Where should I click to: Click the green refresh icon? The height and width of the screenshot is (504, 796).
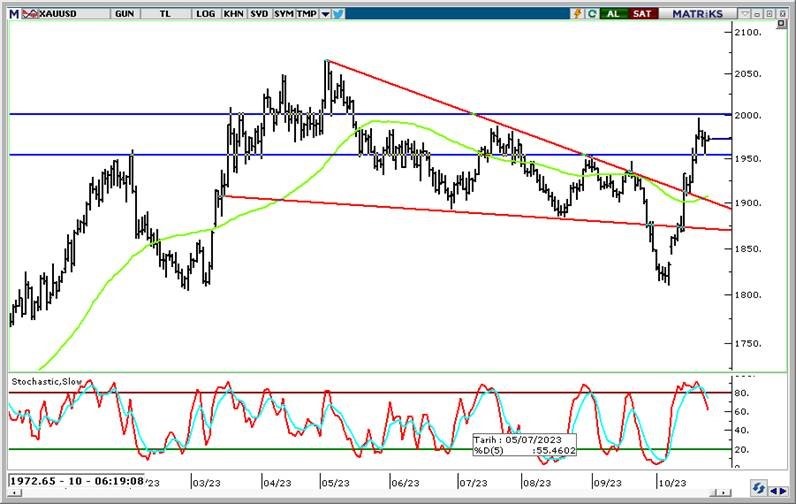(x=593, y=14)
